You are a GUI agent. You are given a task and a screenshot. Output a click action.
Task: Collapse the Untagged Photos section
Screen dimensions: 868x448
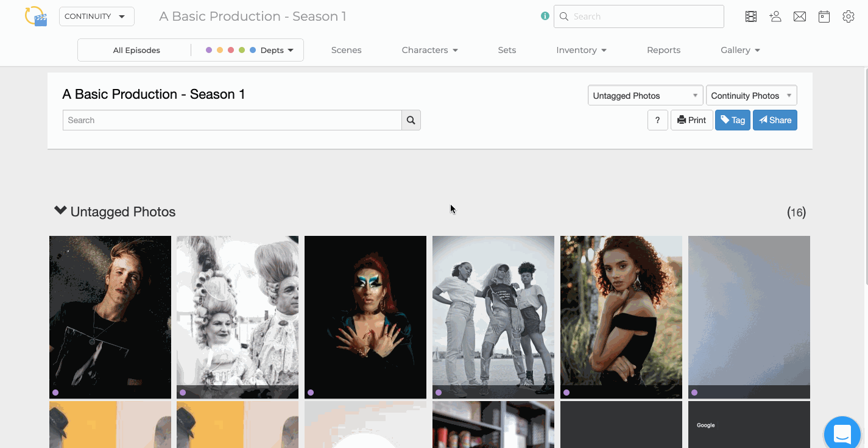60,211
